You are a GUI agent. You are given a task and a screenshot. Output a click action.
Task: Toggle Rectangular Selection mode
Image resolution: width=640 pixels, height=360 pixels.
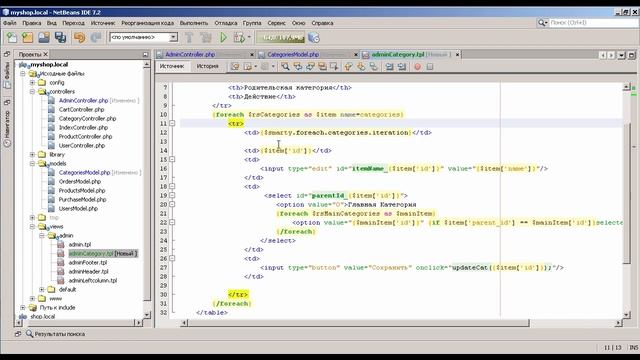coord(334,66)
